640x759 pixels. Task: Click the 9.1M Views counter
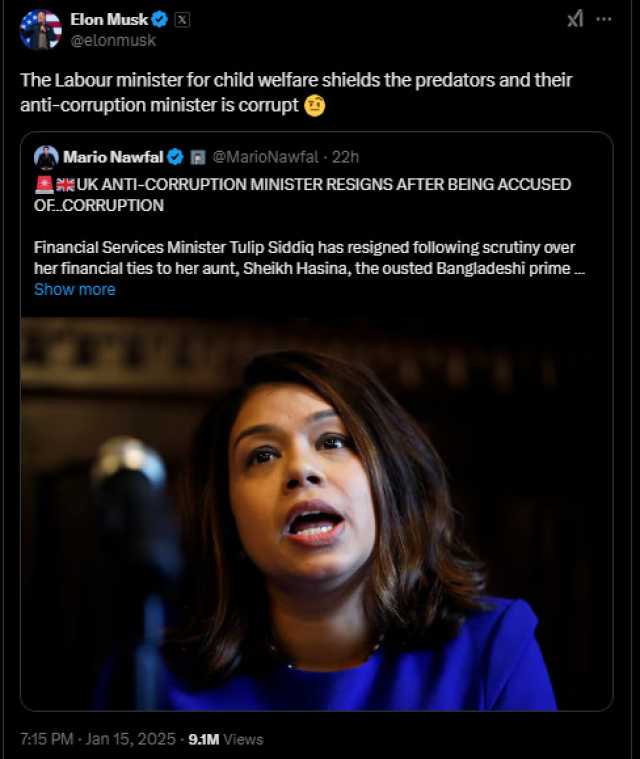pyautogui.click(x=226, y=739)
